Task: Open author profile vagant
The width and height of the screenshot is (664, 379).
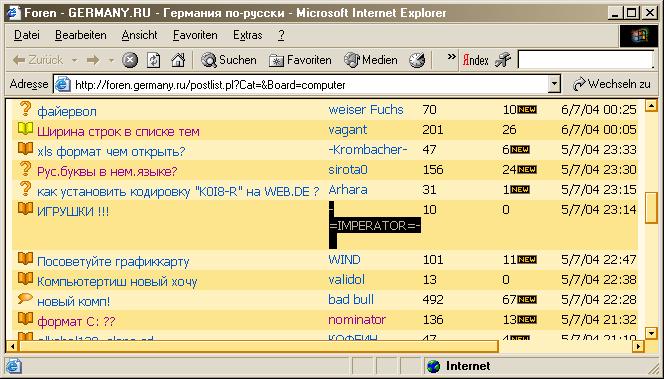Action: click(348, 130)
